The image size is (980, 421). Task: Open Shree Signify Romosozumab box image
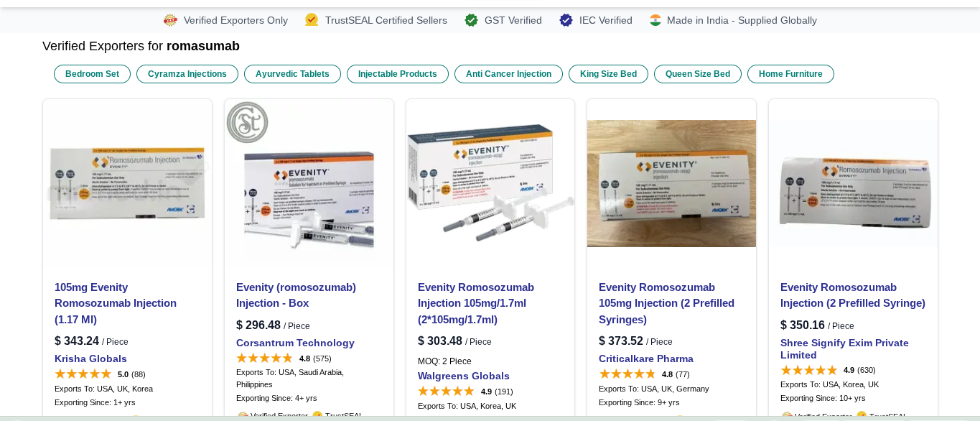click(x=853, y=183)
